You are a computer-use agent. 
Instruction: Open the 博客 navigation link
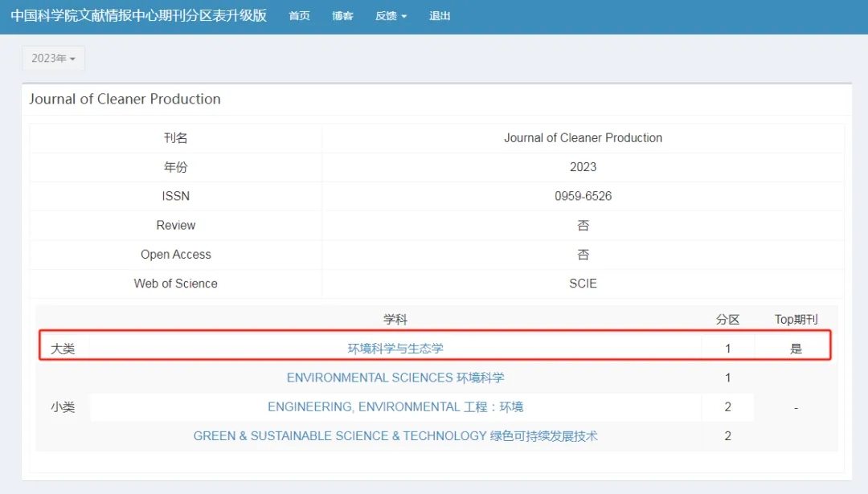(342, 16)
